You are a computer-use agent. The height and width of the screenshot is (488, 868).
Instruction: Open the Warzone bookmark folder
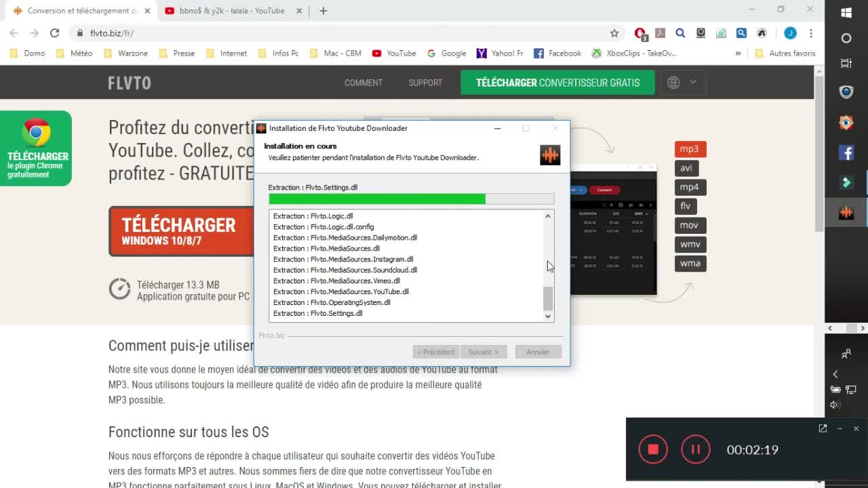click(125, 54)
